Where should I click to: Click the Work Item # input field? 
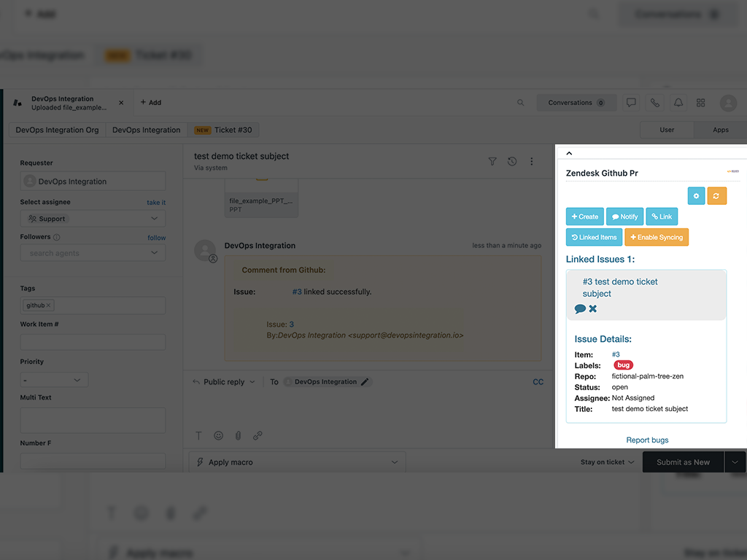pyautogui.click(x=93, y=342)
